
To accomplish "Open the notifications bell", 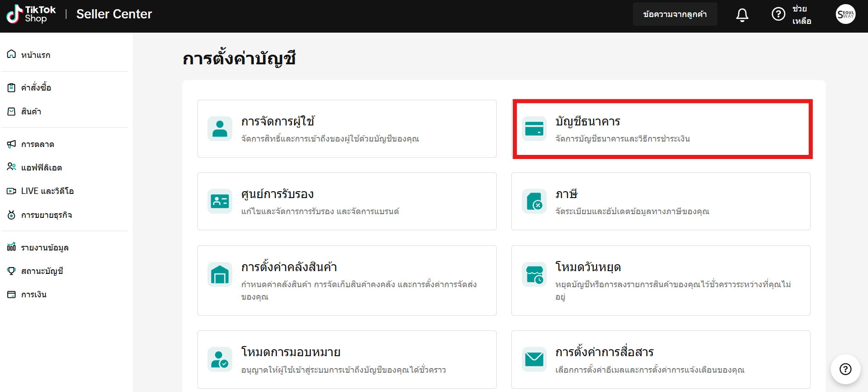I will 742,15.
